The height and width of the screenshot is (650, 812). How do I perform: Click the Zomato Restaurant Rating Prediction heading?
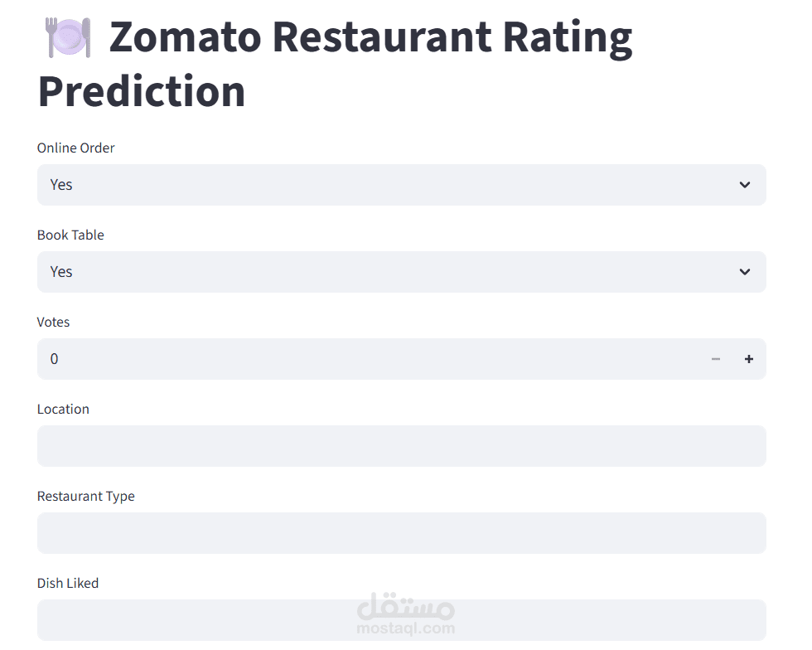[x=331, y=36]
